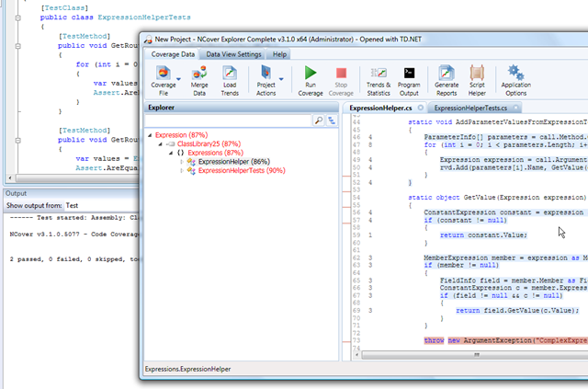
Task: Collapse the ClassLibrary25 (87%) node
Action: (x=161, y=144)
